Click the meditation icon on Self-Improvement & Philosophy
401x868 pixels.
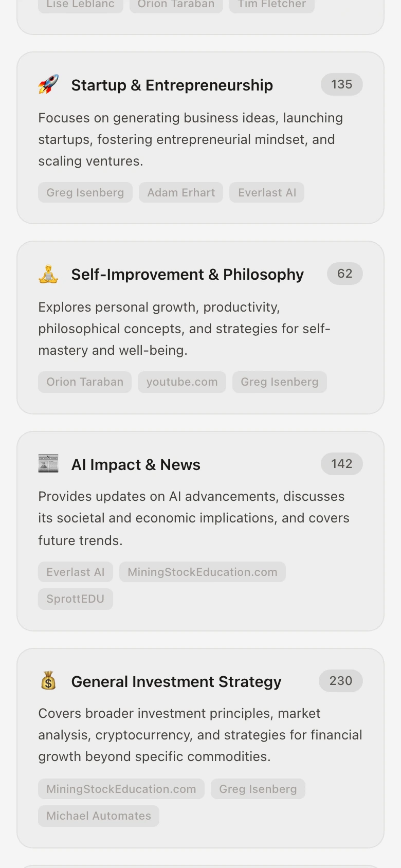tap(49, 274)
